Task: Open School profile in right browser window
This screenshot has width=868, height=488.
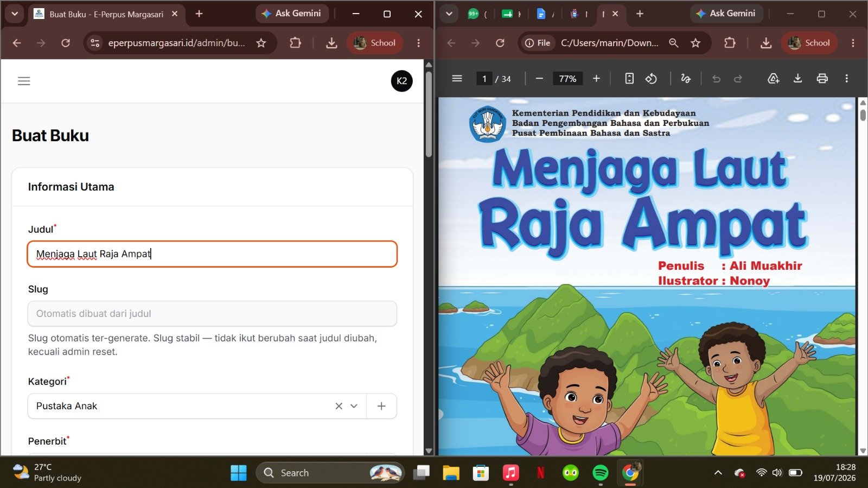Action: click(809, 43)
